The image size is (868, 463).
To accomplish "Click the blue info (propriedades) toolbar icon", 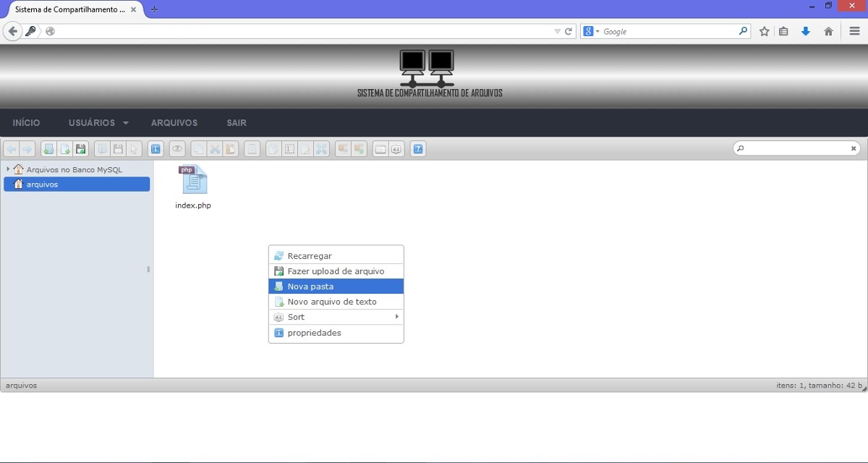I will click(156, 148).
